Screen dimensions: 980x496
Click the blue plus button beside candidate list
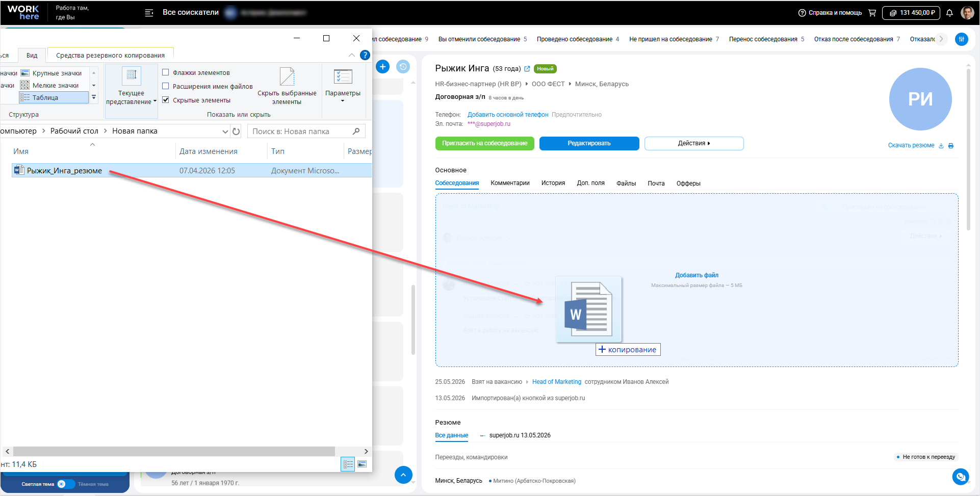(x=382, y=66)
